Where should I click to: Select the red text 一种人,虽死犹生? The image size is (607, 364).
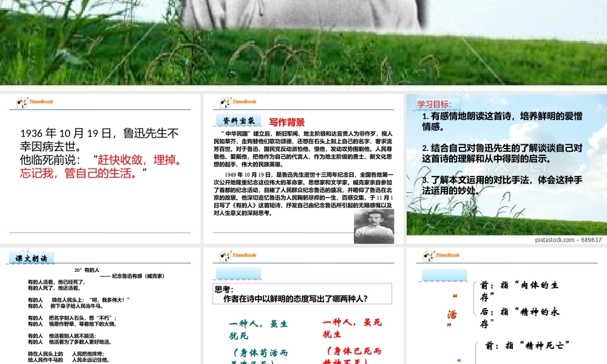click(x=352, y=328)
